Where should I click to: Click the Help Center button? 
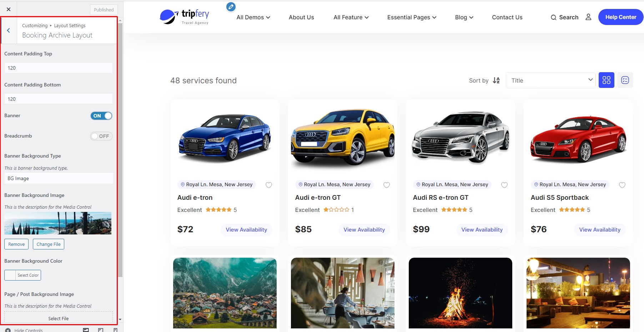(x=621, y=17)
